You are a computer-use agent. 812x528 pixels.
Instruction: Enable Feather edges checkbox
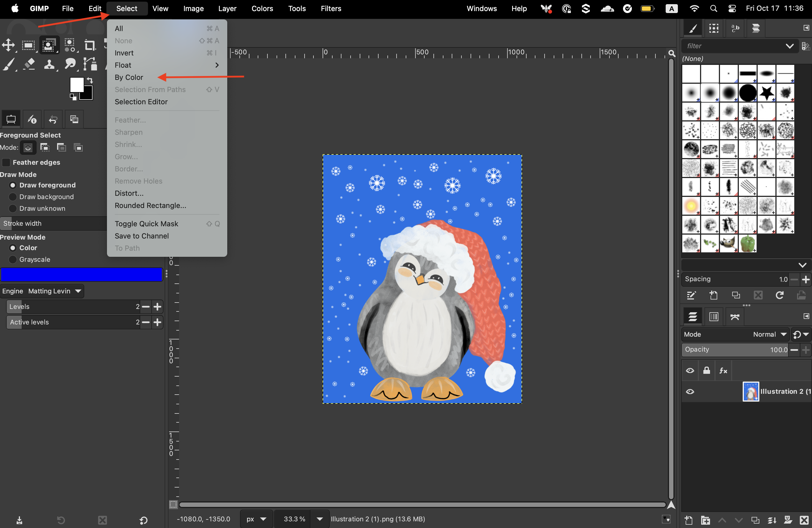6,163
